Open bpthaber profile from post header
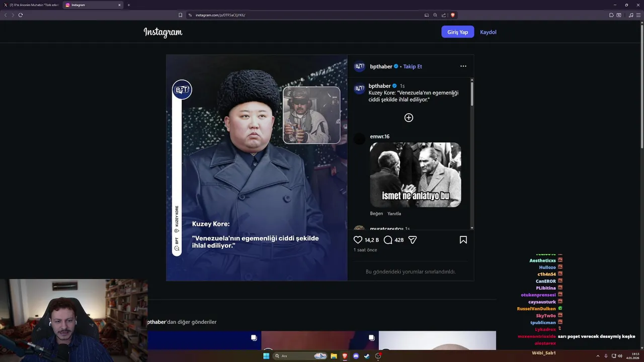The height and width of the screenshot is (362, 644). click(x=381, y=66)
